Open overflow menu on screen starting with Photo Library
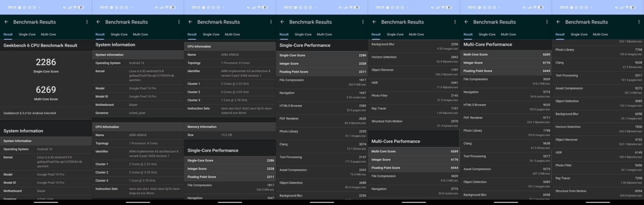This screenshot has width=644, height=205. coord(639,22)
